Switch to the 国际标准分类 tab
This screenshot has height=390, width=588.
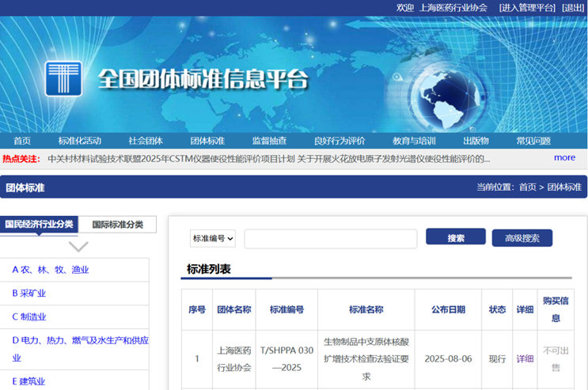coord(117,225)
